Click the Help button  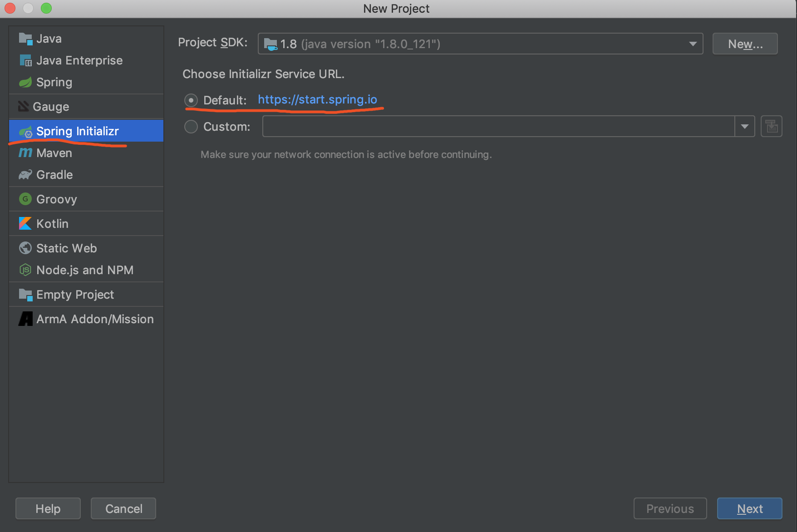tap(48, 508)
